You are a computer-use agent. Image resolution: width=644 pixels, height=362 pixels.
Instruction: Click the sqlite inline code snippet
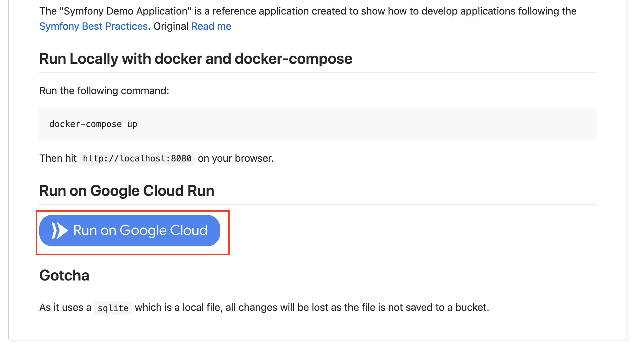point(113,308)
